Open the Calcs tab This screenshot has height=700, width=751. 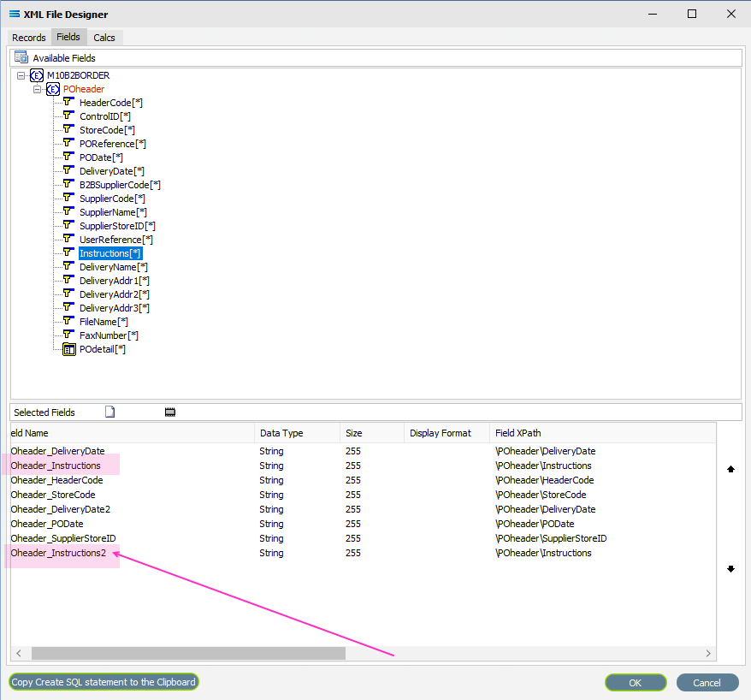[x=104, y=38]
